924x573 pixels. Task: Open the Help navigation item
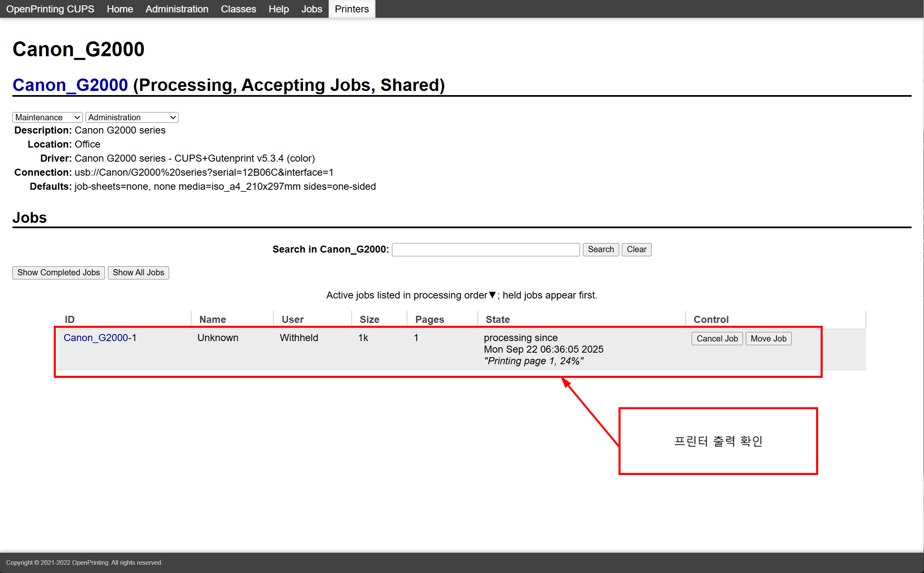(279, 9)
